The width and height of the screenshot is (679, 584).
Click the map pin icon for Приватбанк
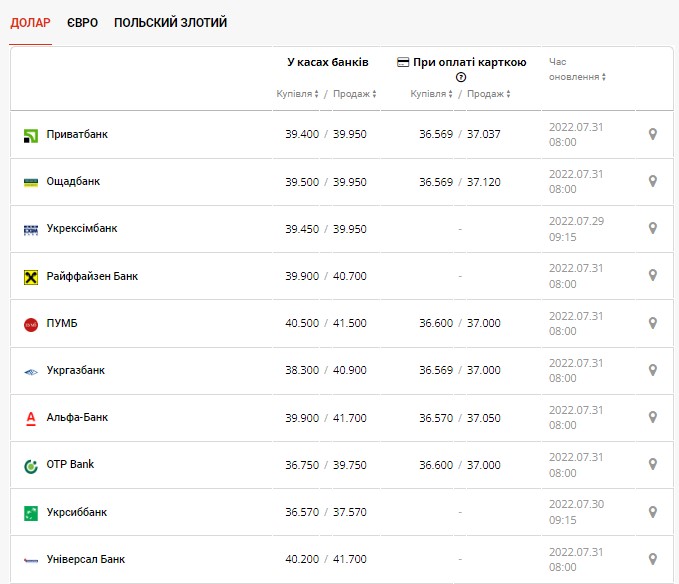pos(653,135)
